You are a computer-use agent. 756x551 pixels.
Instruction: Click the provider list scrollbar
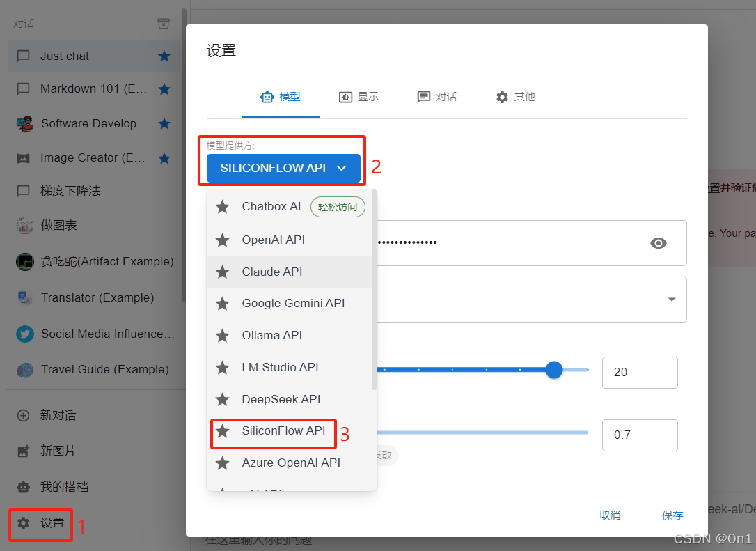[x=374, y=290]
